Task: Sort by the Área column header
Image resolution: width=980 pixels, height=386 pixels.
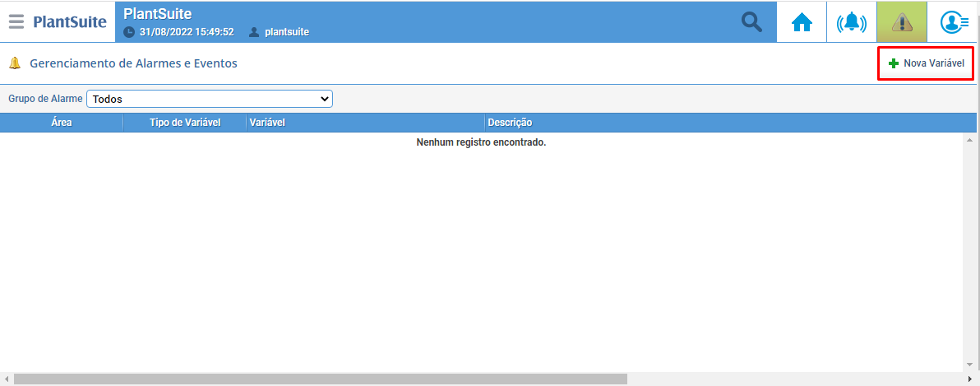Action: pos(61,123)
